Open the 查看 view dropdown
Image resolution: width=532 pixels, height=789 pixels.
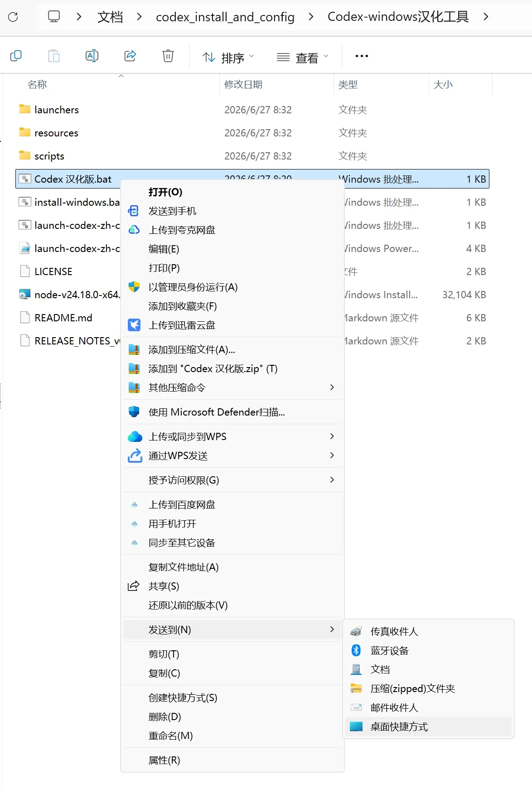(x=303, y=58)
